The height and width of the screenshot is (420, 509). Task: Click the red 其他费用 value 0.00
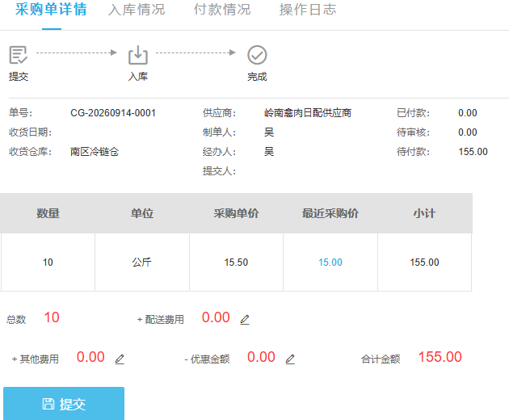click(90, 357)
